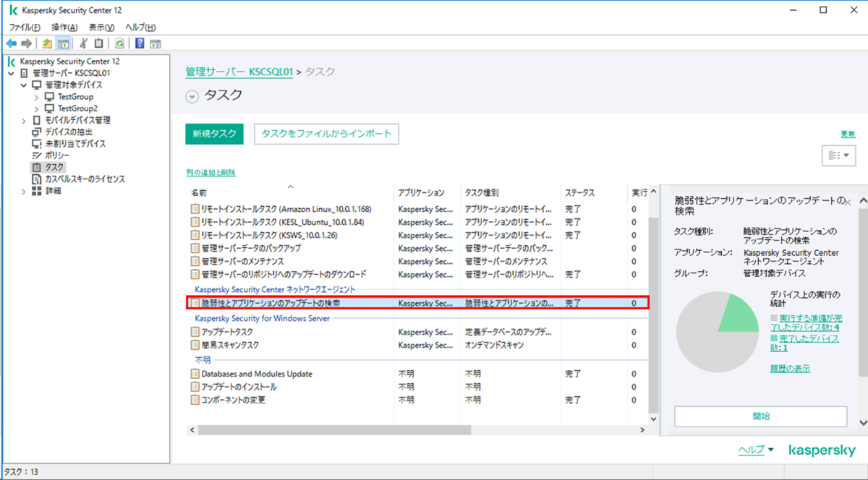
Task: Open the ヘルプ dropdown at bottom
Action: tap(756, 450)
